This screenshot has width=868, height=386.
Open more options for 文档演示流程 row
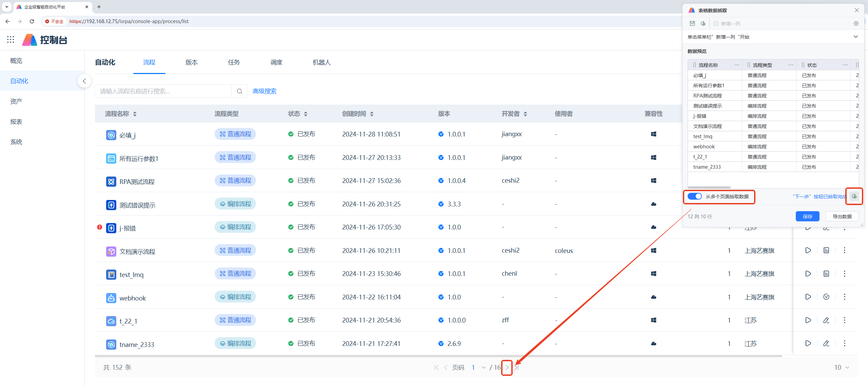point(845,251)
